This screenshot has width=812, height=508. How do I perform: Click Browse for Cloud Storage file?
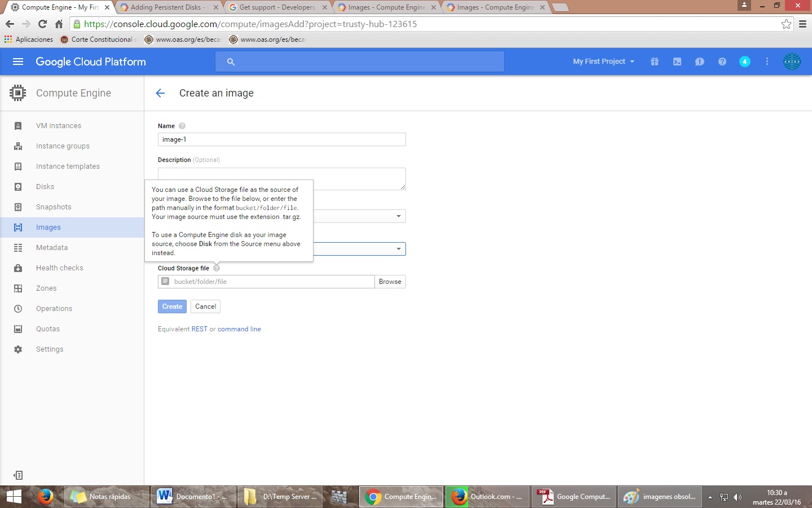click(390, 282)
